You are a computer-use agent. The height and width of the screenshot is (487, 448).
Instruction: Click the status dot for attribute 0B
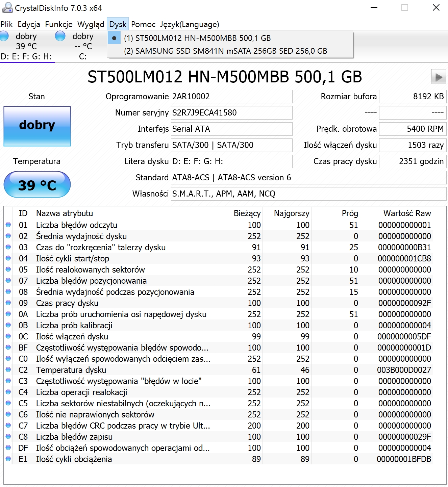coord(8,325)
